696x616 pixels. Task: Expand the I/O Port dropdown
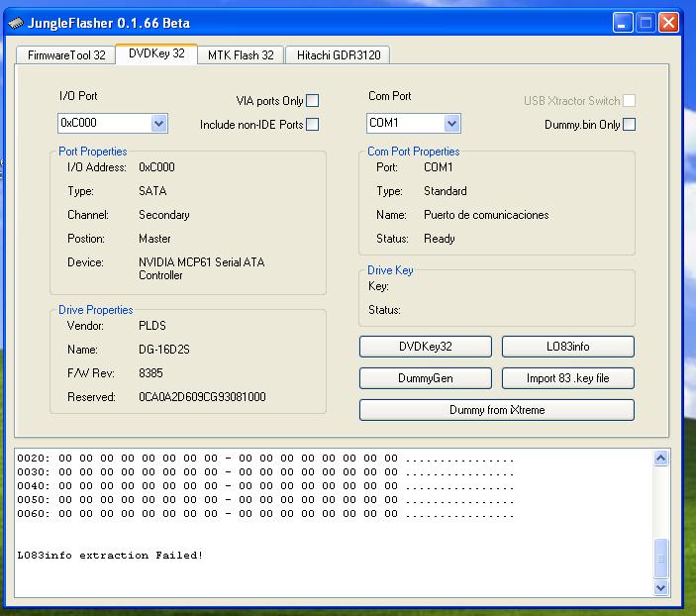click(x=158, y=124)
